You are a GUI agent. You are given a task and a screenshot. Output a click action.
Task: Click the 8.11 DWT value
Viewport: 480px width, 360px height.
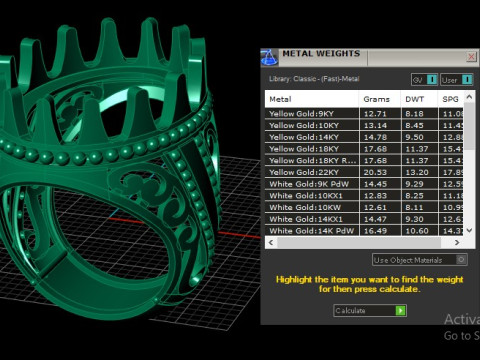414,207
